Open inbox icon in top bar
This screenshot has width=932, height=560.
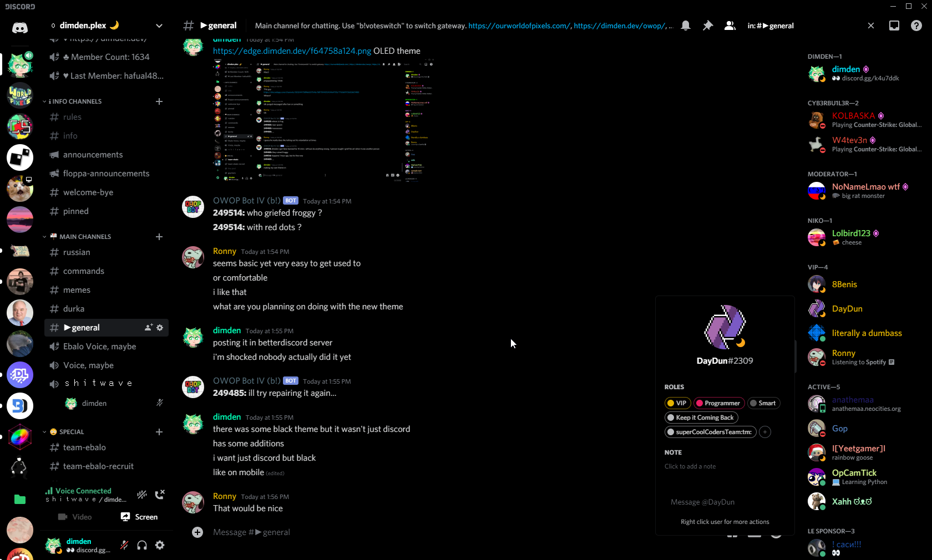tap(894, 26)
